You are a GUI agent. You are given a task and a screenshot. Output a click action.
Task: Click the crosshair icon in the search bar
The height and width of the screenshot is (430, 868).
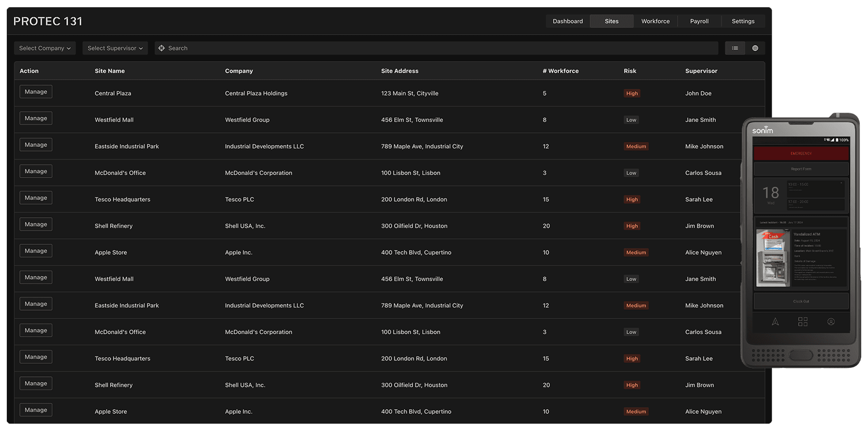161,48
